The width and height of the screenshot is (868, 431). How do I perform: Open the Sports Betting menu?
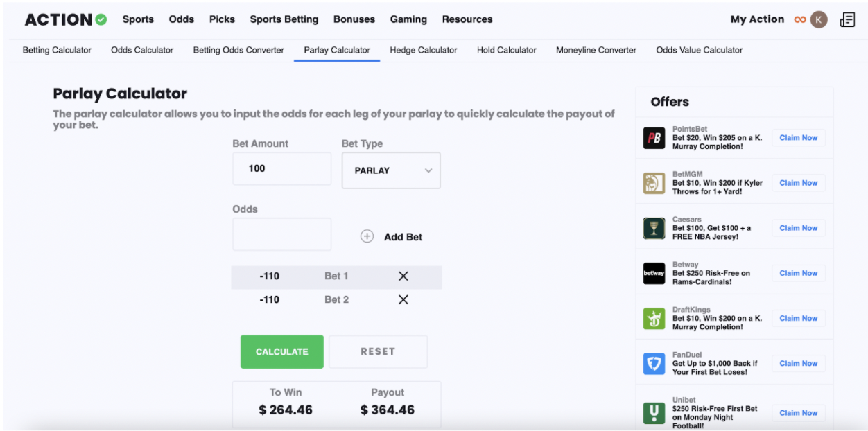coord(284,19)
